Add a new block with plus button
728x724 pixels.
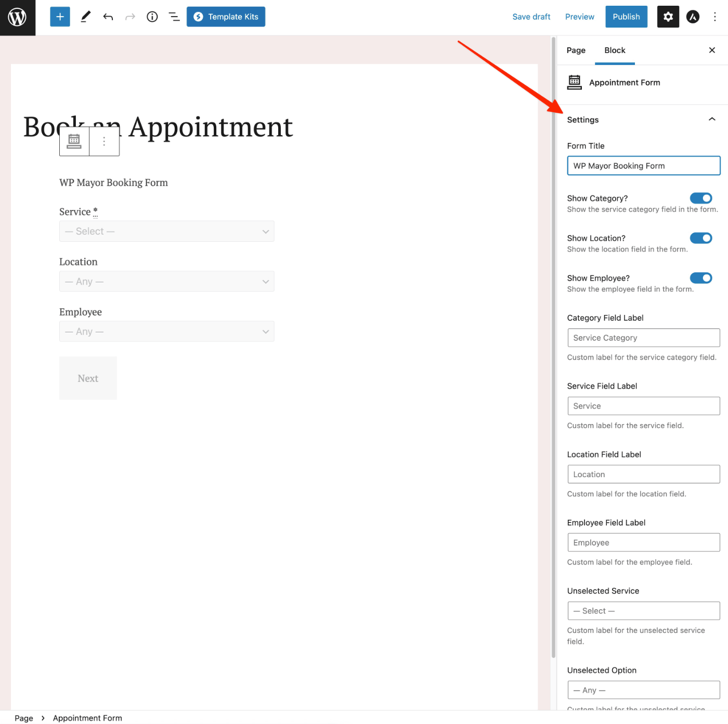60,17
